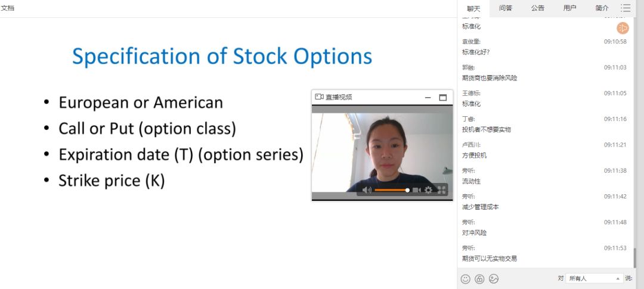
Task: Open the 所有人 recipient dropdown
Action: tap(595, 278)
